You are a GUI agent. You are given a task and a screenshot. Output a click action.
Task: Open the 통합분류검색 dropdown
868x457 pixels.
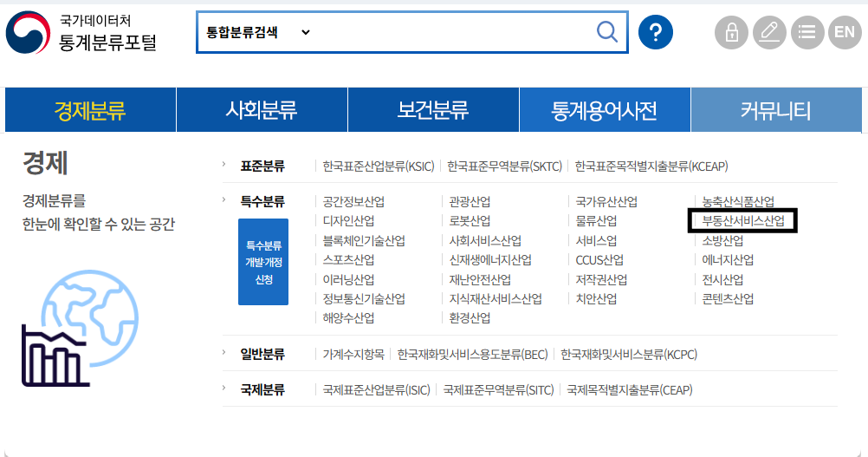(257, 32)
